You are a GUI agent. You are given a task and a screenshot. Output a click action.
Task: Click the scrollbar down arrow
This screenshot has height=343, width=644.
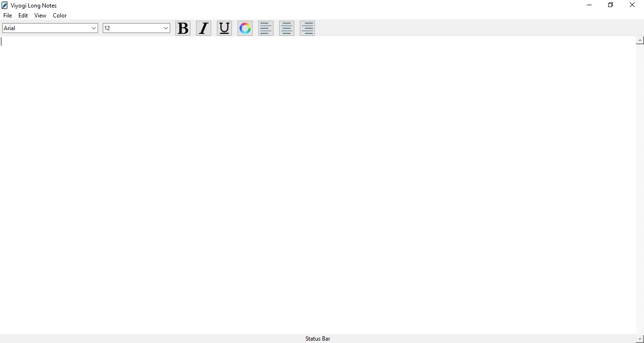pyautogui.click(x=640, y=339)
